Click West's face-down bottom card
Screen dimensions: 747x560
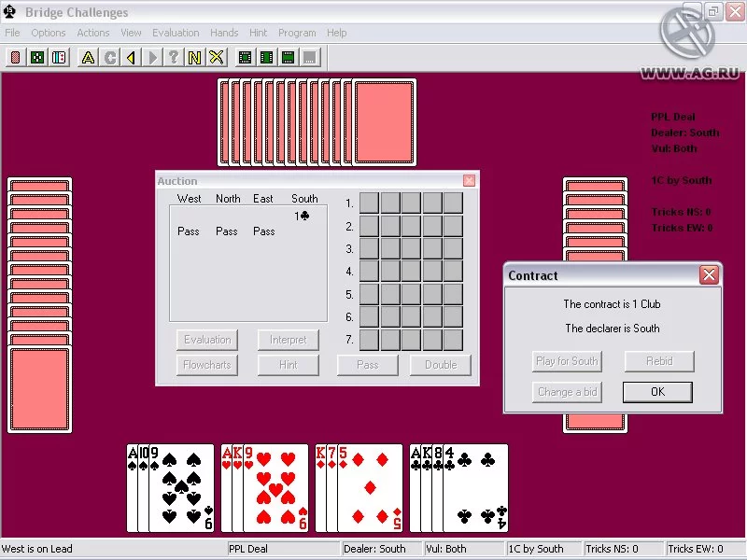40,389
